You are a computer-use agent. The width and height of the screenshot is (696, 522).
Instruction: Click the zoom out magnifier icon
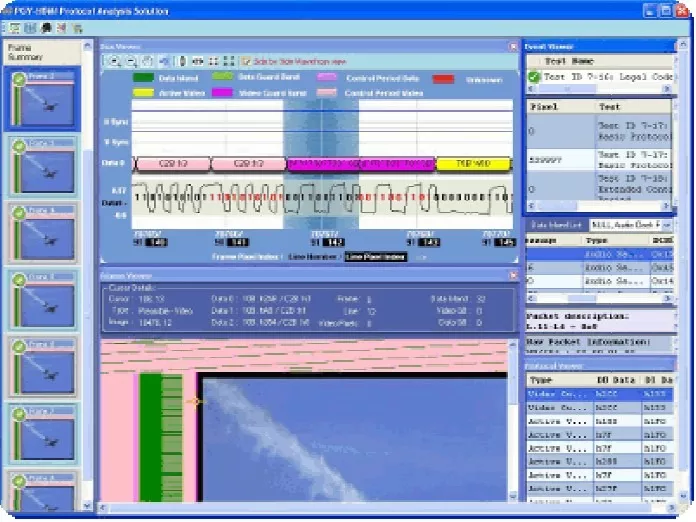click(130, 61)
